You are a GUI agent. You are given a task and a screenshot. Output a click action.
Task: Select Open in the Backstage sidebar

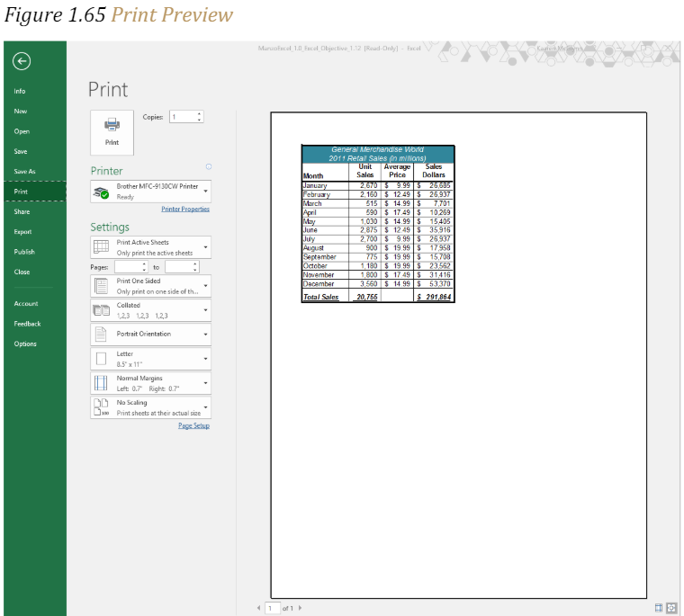22,131
